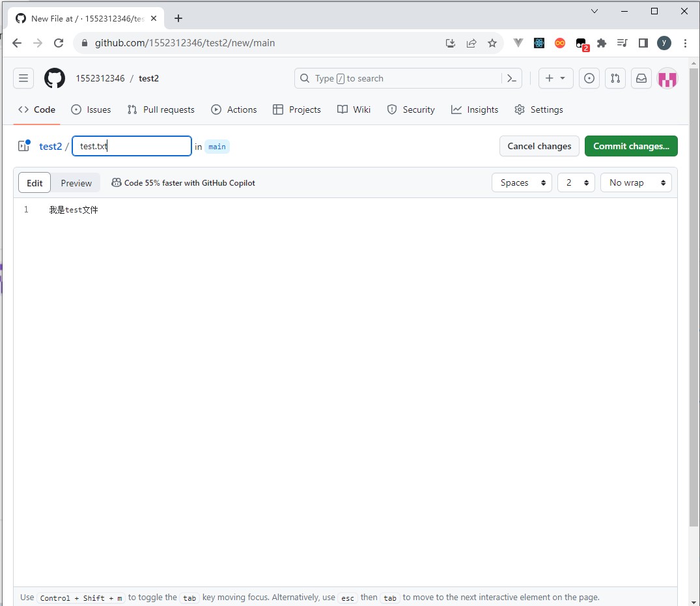Open the GitHub hamburger navigation menu
Image resolution: width=700 pixels, height=606 pixels.
tap(23, 78)
